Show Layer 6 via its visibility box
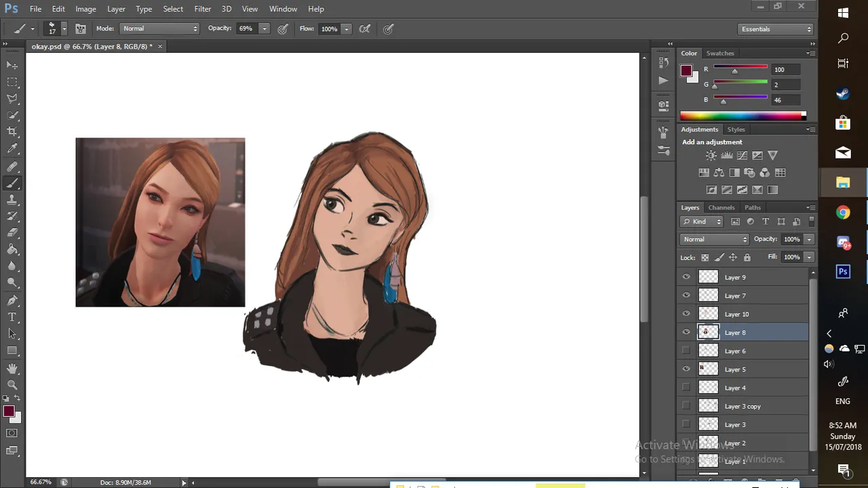The height and width of the screenshot is (488, 868). click(686, 351)
